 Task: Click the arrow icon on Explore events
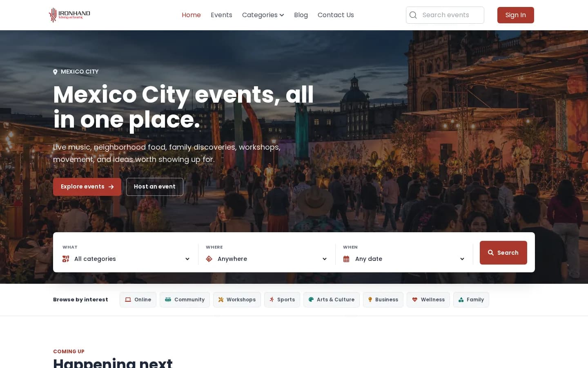(x=111, y=187)
